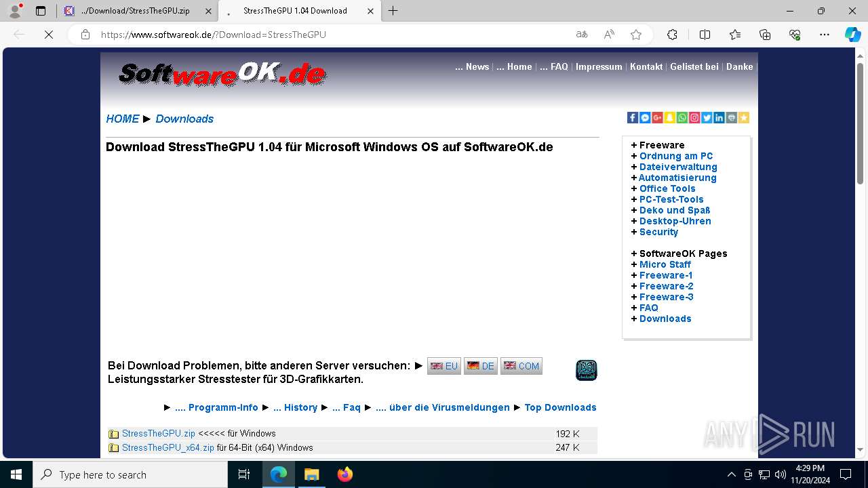Open the Kontakt page
This screenshot has height=488, width=868.
pyautogui.click(x=646, y=66)
